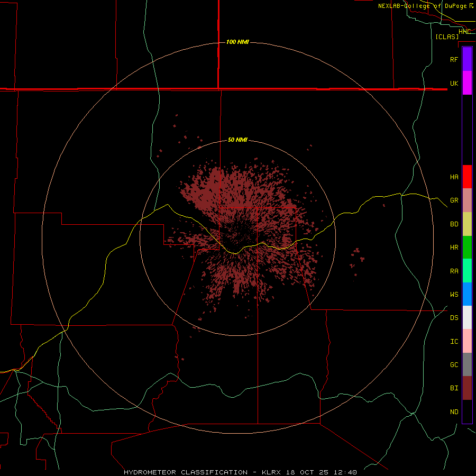The image size is (476, 476).
Task: Click the KLRX radar site identifier
Action: [x=272, y=472]
